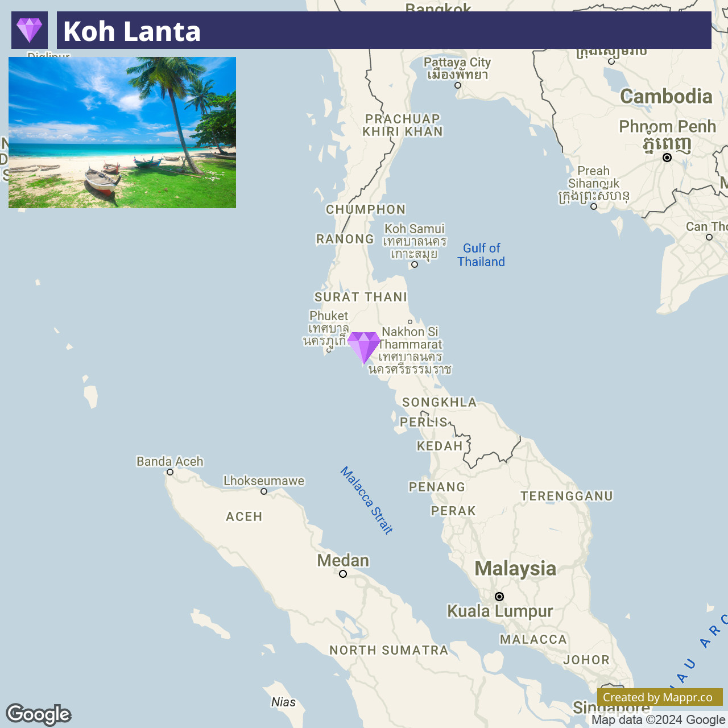Click the Malacca Strait label
This screenshot has height=728, width=728.
pos(367,500)
